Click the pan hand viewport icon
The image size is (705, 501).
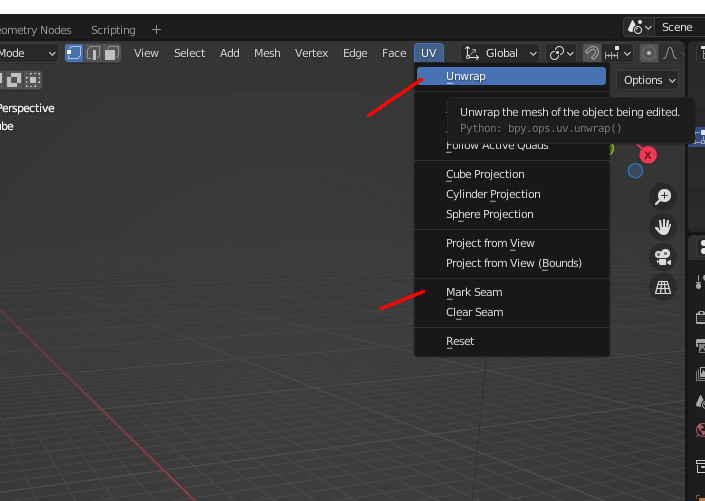[x=663, y=227]
